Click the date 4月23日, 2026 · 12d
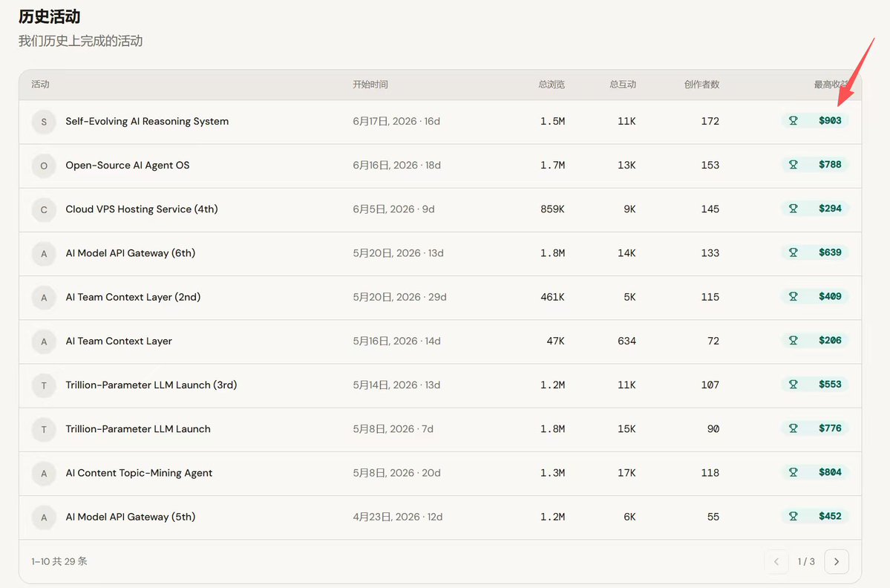The width and height of the screenshot is (890, 588). 397,517
